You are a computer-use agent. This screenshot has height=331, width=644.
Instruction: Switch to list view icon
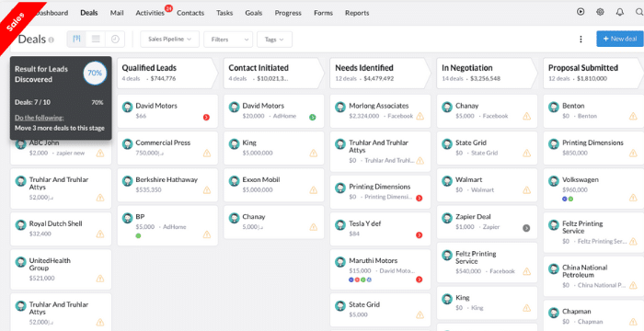point(96,39)
